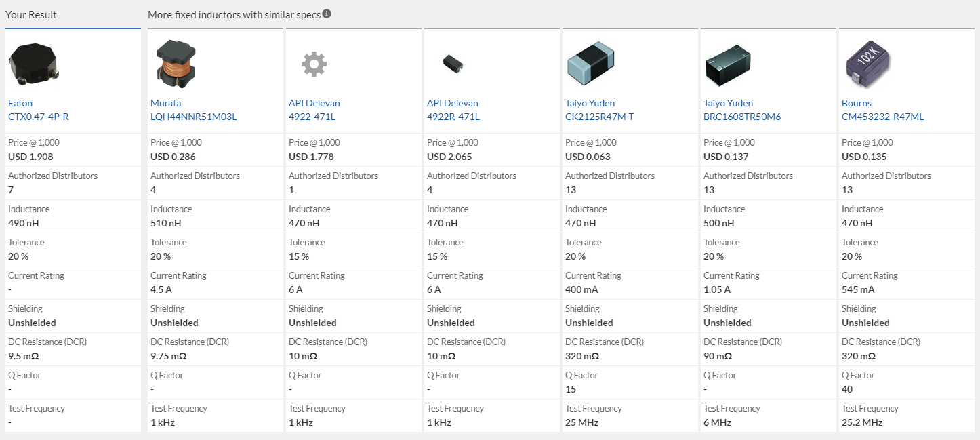Select Q Factor value 15
This screenshot has height=440, width=980.
571,389
